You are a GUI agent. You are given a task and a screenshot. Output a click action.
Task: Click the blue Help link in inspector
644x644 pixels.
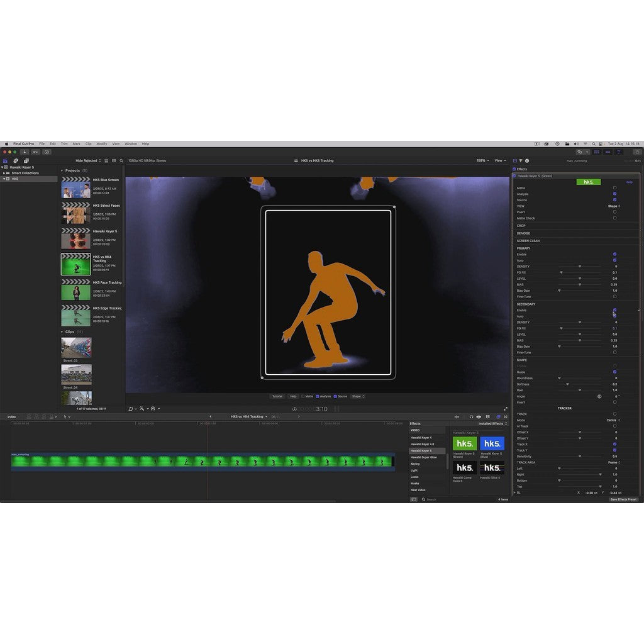(x=629, y=182)
